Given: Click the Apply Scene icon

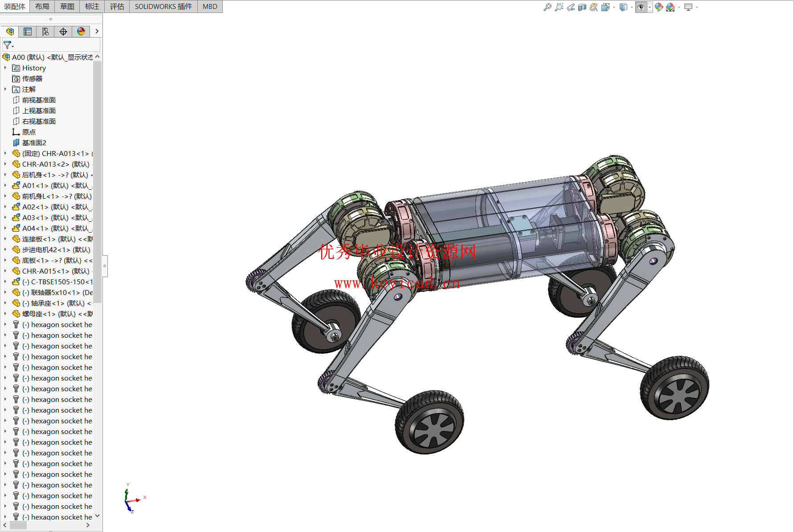Looking at the screenshot, I should tap(670, 7).
